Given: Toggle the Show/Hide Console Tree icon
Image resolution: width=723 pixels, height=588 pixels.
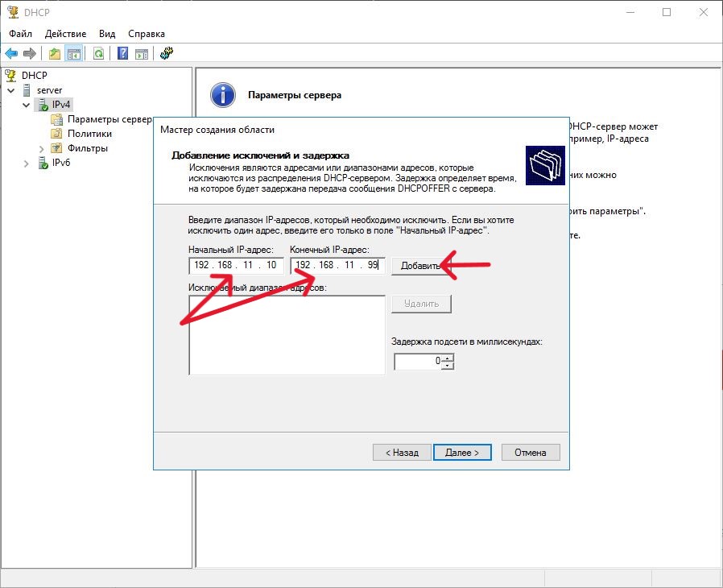Looking at the screenshot, I should click(x=73, y=54).
